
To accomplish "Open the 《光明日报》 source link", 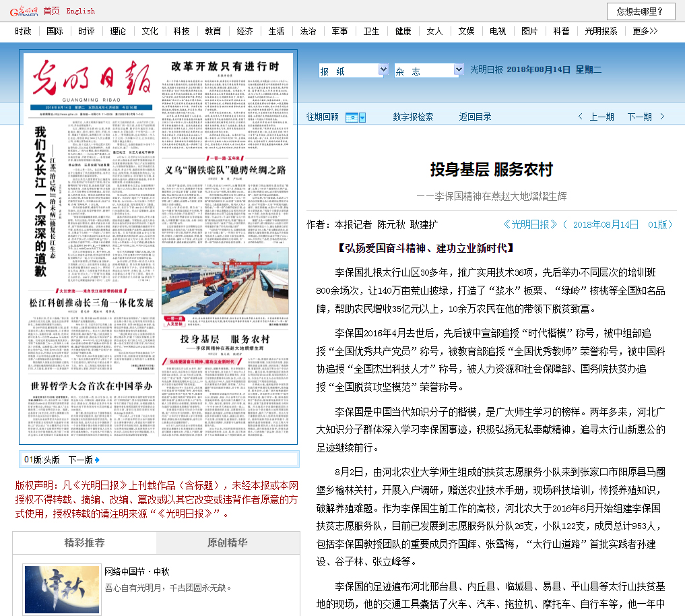I will pos(531,224).
